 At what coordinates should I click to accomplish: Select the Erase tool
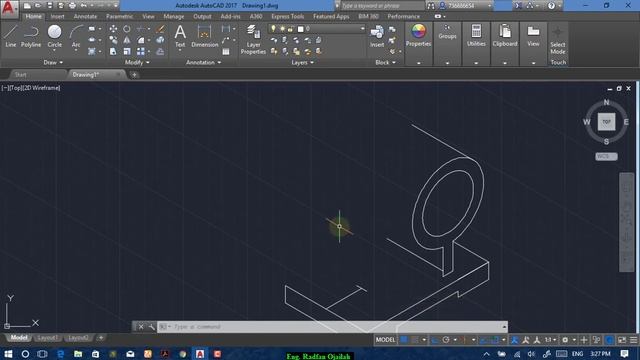[160, 29]
